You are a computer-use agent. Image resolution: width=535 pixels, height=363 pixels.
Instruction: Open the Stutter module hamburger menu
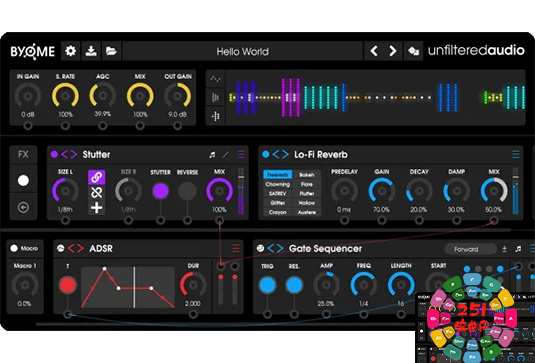(241, 155)
